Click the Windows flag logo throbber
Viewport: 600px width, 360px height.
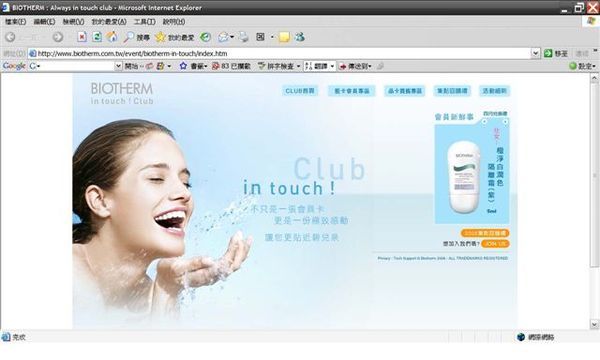click(x=591, y=21)
